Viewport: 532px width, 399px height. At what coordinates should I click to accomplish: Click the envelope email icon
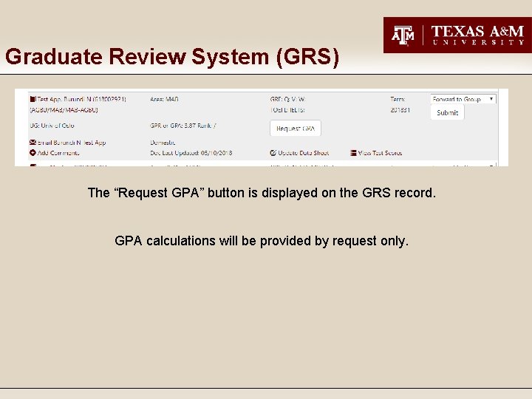coord(33,142)
